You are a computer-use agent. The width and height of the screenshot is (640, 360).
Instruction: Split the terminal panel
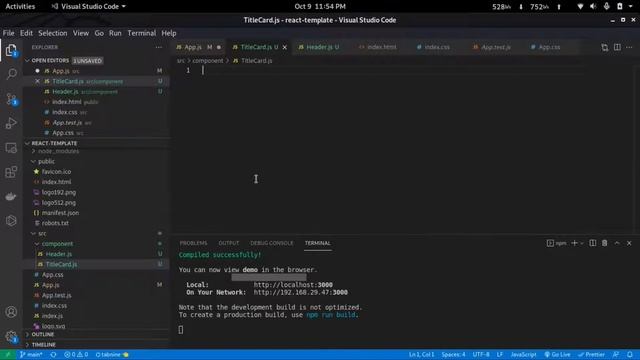point(593,243)
